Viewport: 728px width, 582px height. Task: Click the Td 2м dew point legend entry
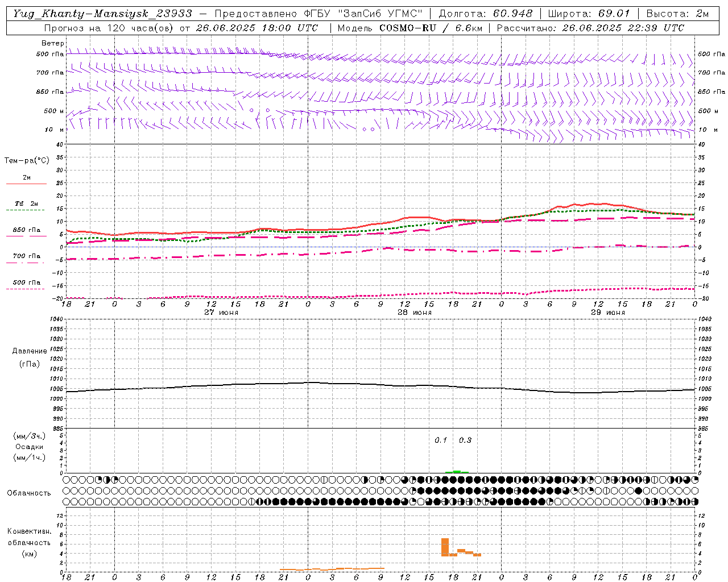click(x=26, y=203)
